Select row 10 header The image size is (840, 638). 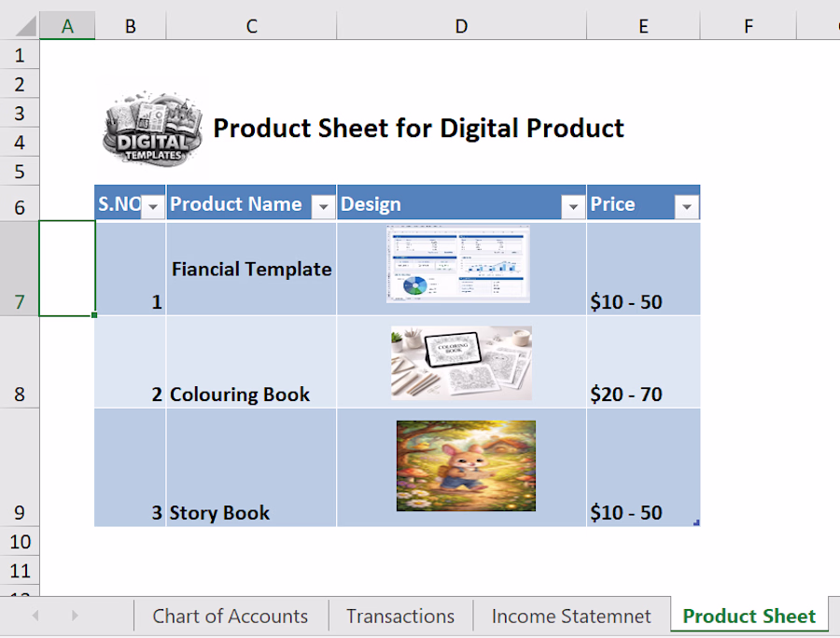click(x=20, y=541)
